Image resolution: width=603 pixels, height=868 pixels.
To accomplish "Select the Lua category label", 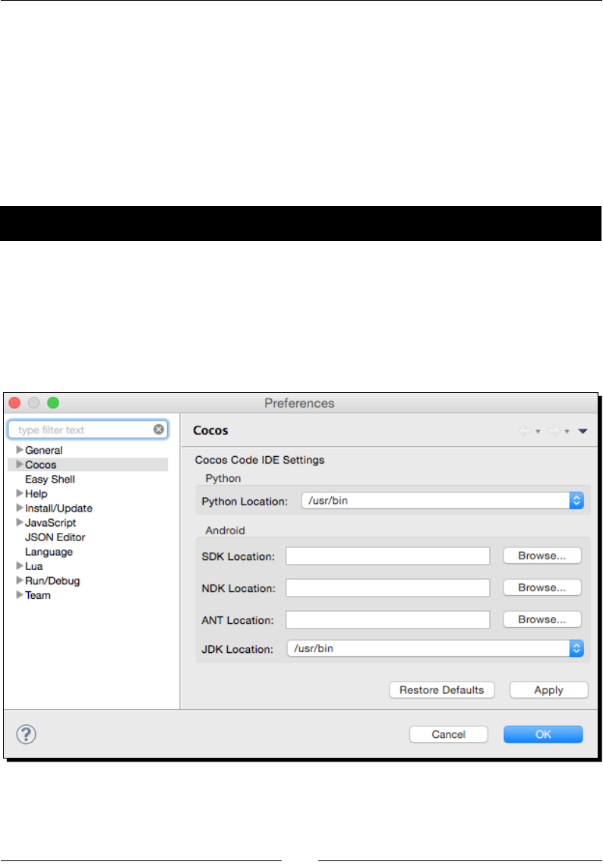I will (33, 566).
